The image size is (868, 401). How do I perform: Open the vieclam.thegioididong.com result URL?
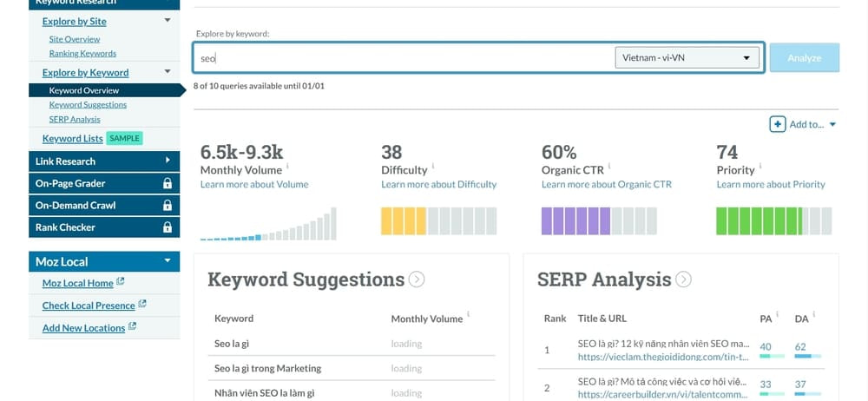click(x=663, y=357)
